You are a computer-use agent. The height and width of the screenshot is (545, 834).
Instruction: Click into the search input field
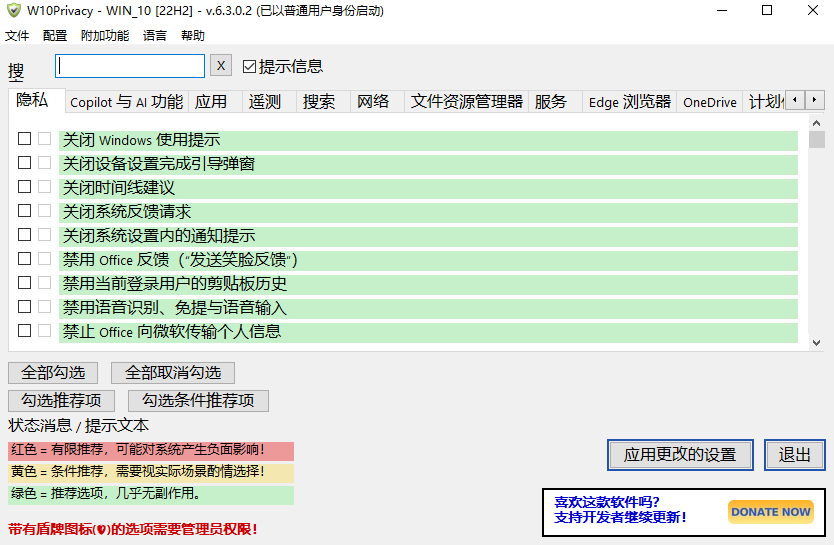[x=130, y=66]
